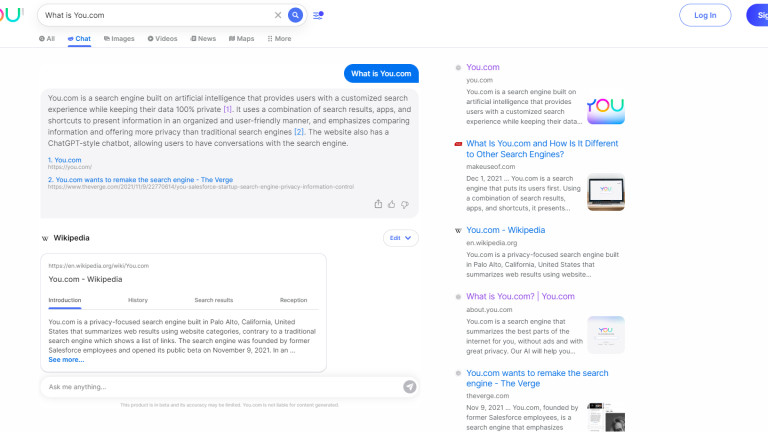Screen dimensions: 768x432
Task: Select the History tab in Wikipedia card
Action: tap(138, 300)
